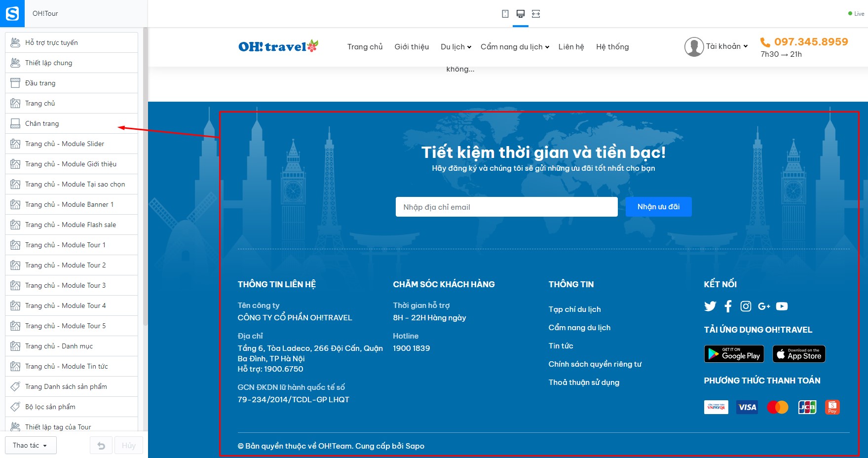868x458 pixels.
Task: Open Thoả thuận sử dụng link
Action: (584, 382)
